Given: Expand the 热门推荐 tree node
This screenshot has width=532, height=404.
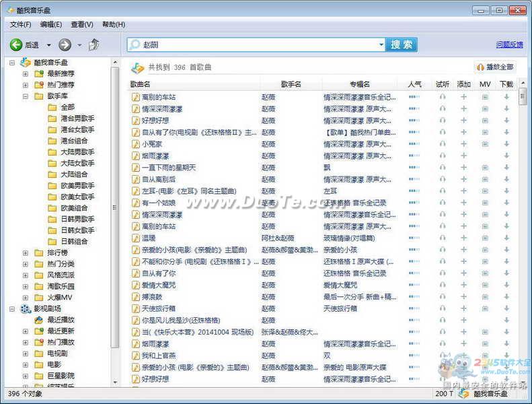Looking at the screenshot, I should [26, 85].
